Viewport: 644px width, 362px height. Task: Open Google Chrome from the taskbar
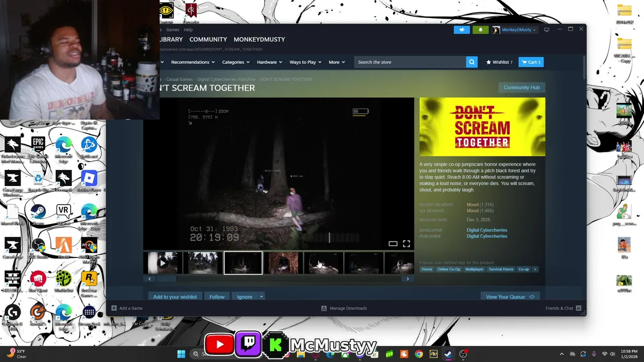(419, 354)
